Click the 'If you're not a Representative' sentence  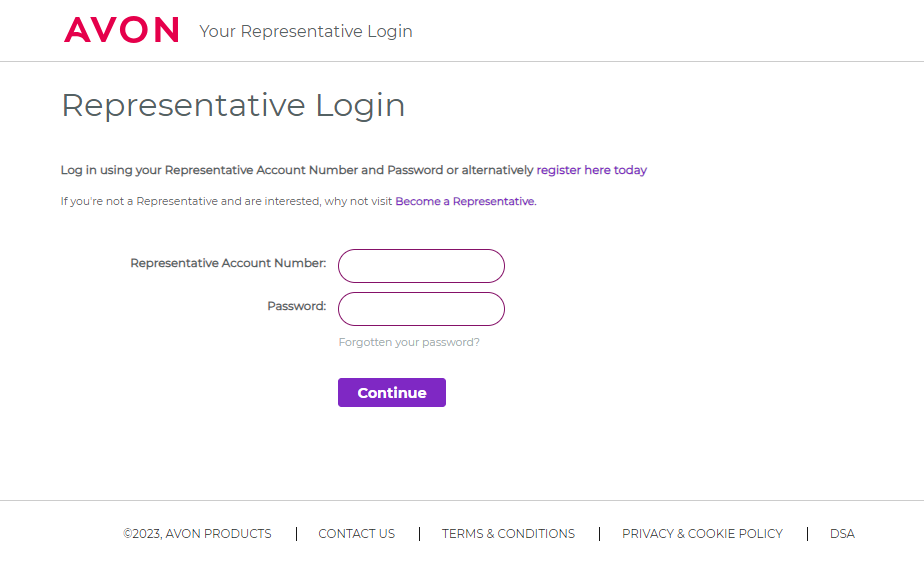tap(227, 201)
